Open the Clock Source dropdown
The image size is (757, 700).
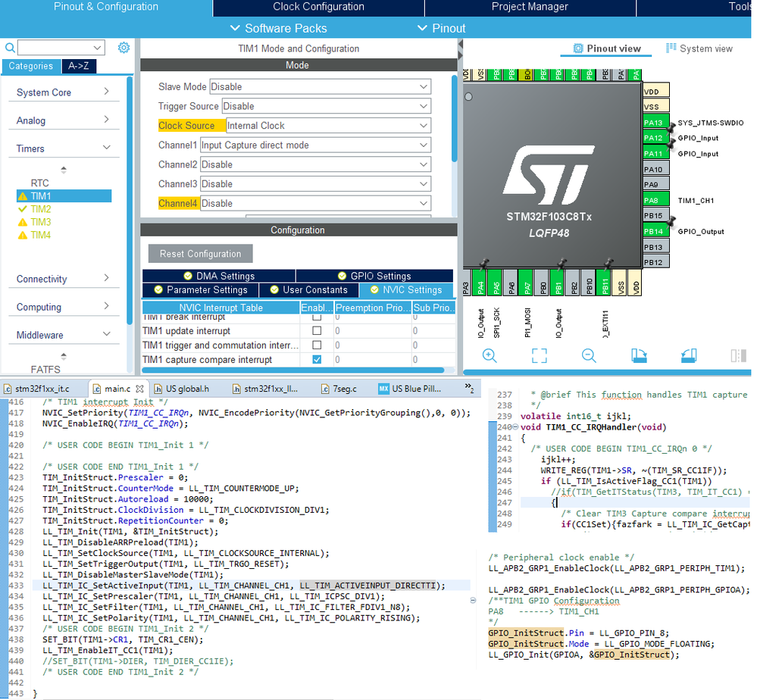[424, 126]
